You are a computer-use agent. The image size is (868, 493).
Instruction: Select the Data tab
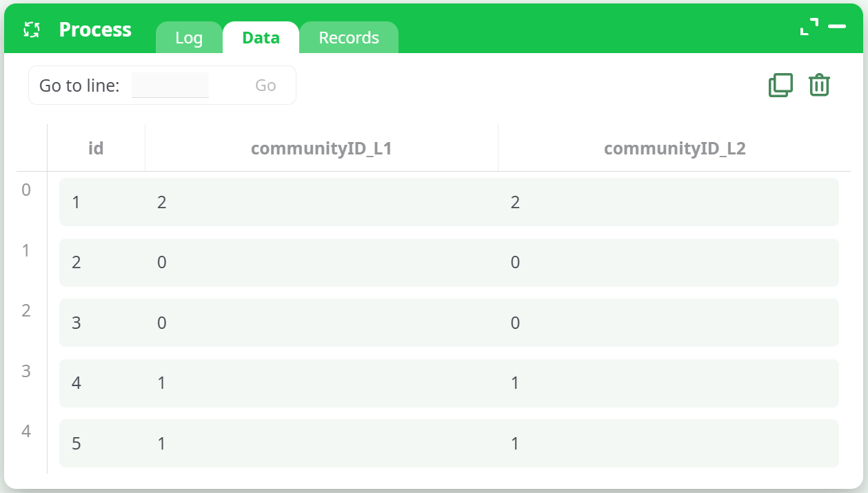261,38
